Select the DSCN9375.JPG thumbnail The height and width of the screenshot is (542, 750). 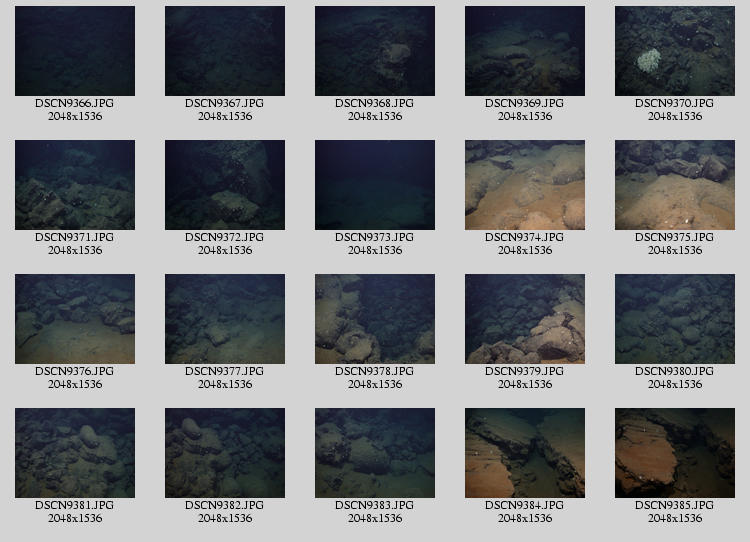(675, 185)
